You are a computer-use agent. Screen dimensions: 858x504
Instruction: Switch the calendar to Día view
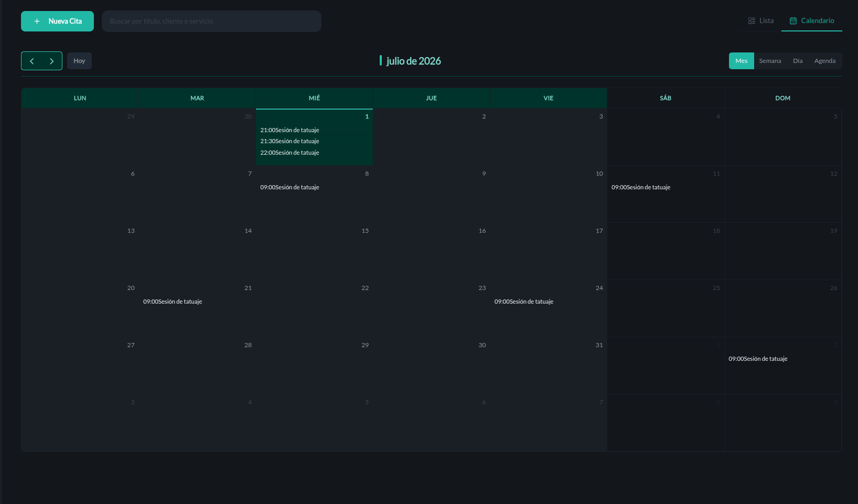(x=798, y=61)
